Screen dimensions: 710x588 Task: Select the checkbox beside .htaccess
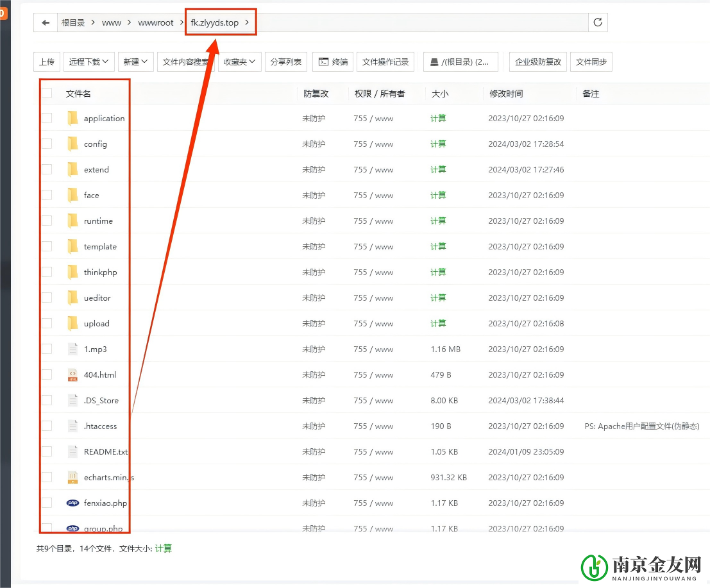click(x=47, y=426)
